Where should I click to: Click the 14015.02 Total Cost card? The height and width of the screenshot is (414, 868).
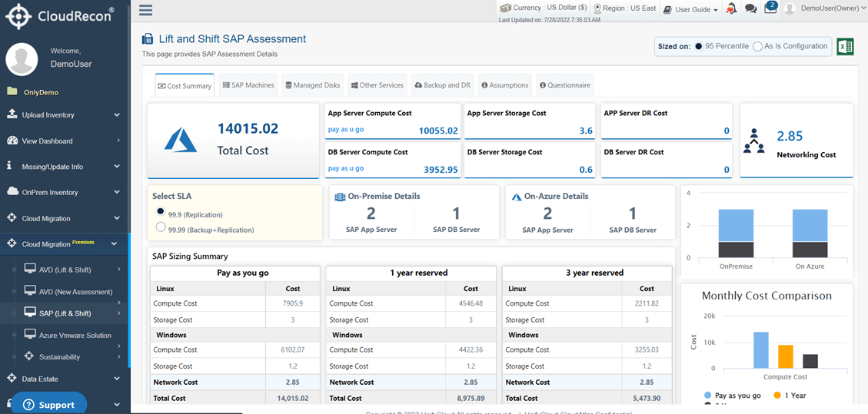point(233,141)
